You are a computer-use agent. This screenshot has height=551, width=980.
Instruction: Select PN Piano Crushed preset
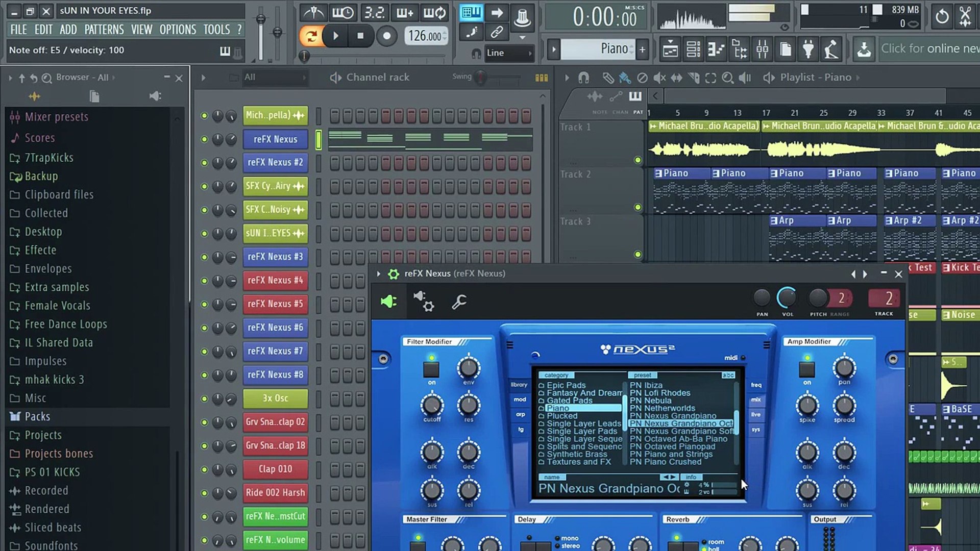pyautogui.click(x=665, y=462)
